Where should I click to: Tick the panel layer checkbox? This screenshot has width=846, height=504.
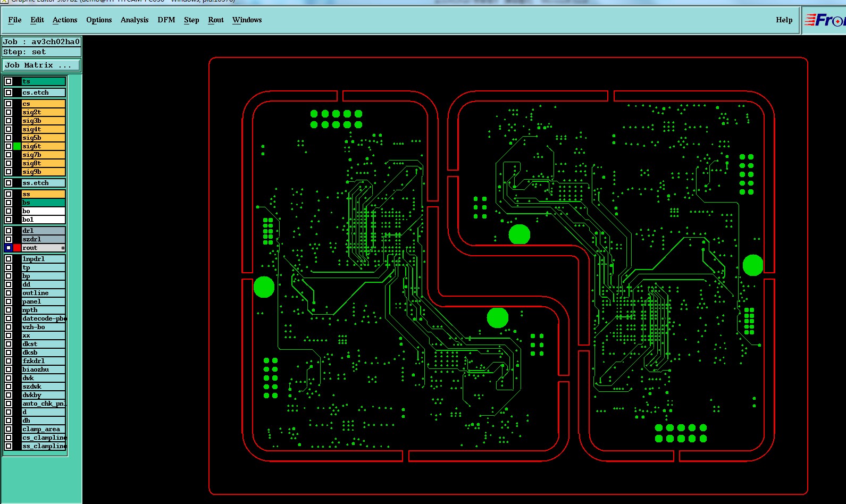pyautogui.click(x=9, y=301)
